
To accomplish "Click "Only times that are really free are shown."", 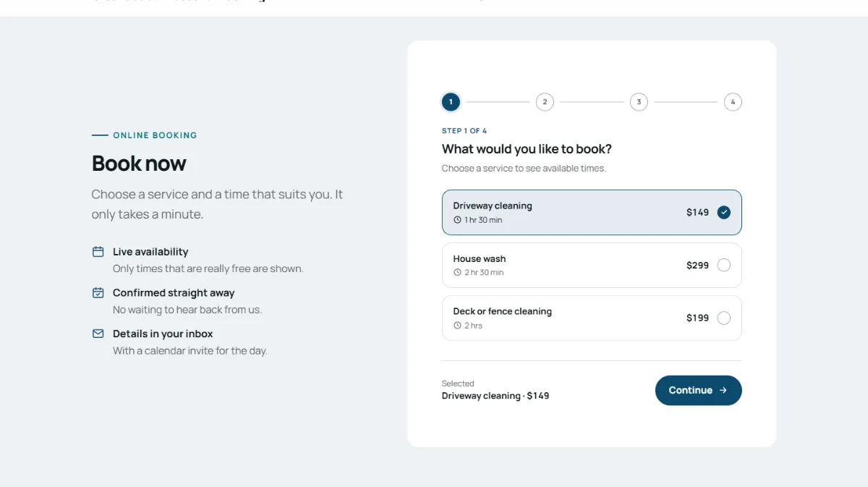I will click(x=208, y=268).
